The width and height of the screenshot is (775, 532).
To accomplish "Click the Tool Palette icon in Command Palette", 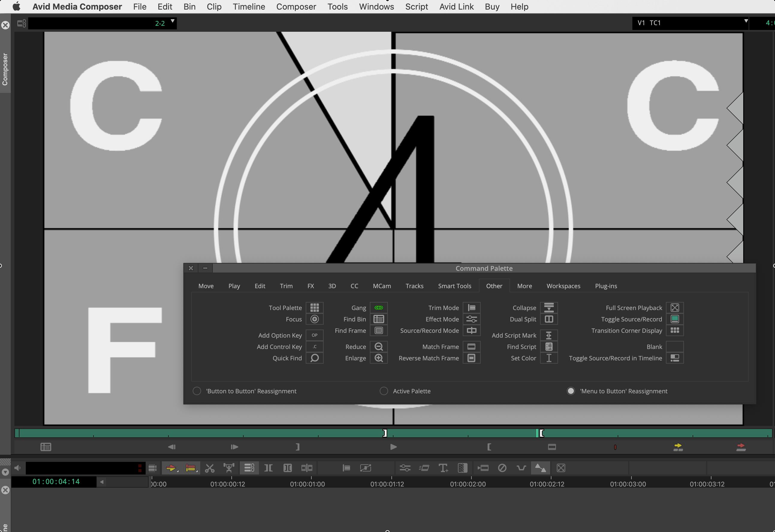I will [x=314, y=307].
